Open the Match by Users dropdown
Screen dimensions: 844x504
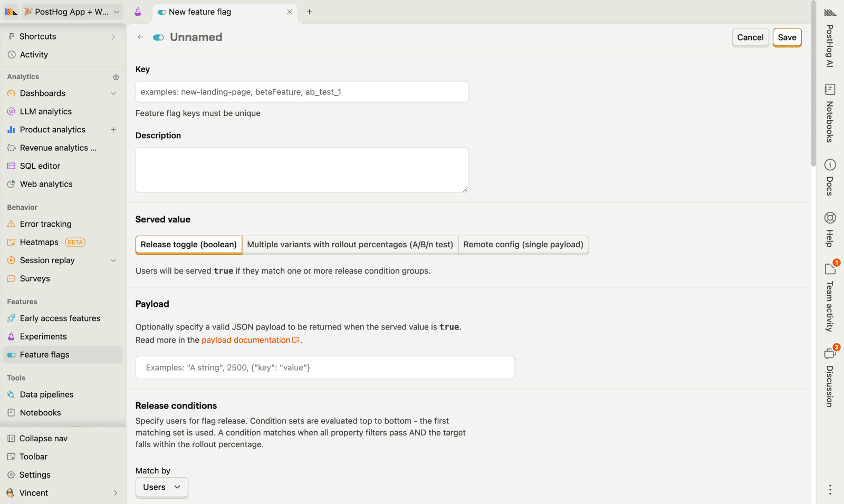(161, 487)
